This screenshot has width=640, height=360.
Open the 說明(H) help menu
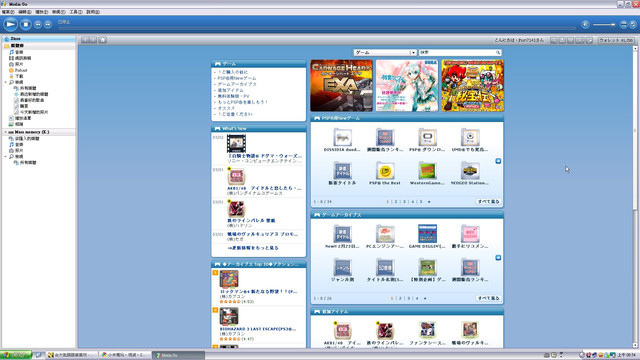[x=93, y=12]
